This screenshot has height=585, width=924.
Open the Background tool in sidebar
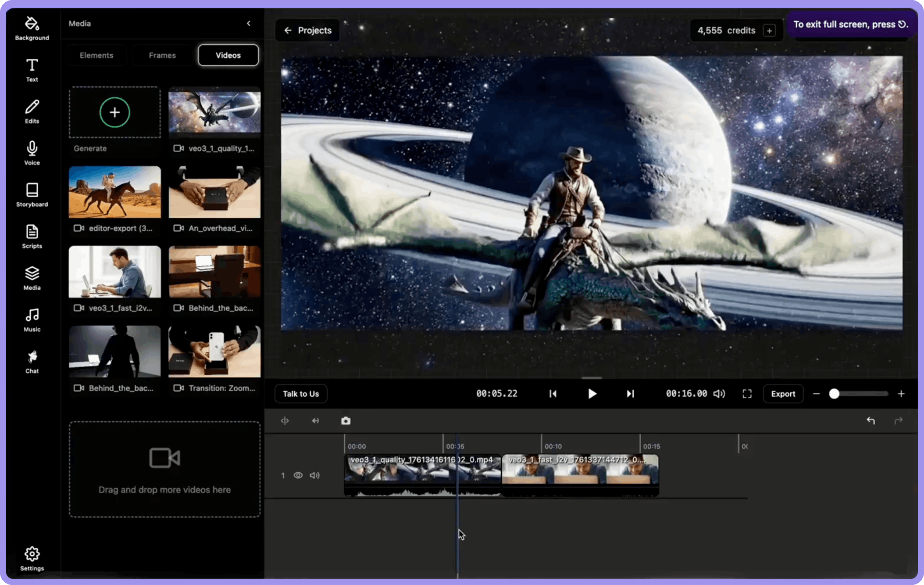tap(32, 28)
